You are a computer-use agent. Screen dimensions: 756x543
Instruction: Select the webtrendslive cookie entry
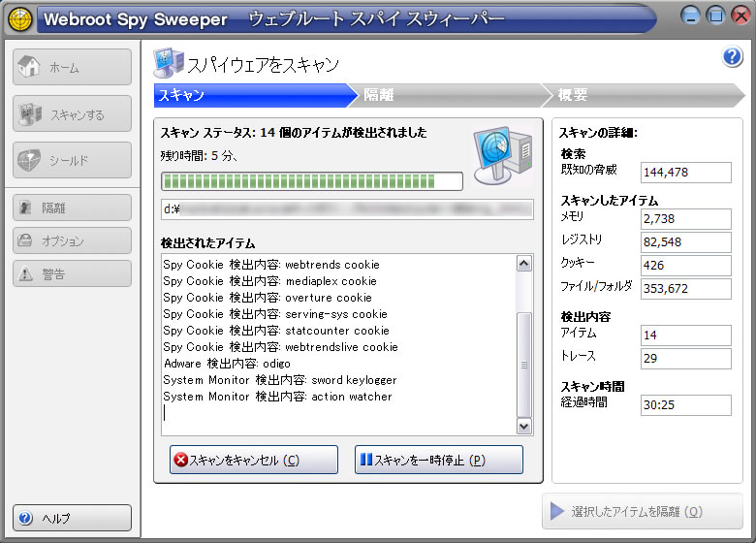point(281,347)
